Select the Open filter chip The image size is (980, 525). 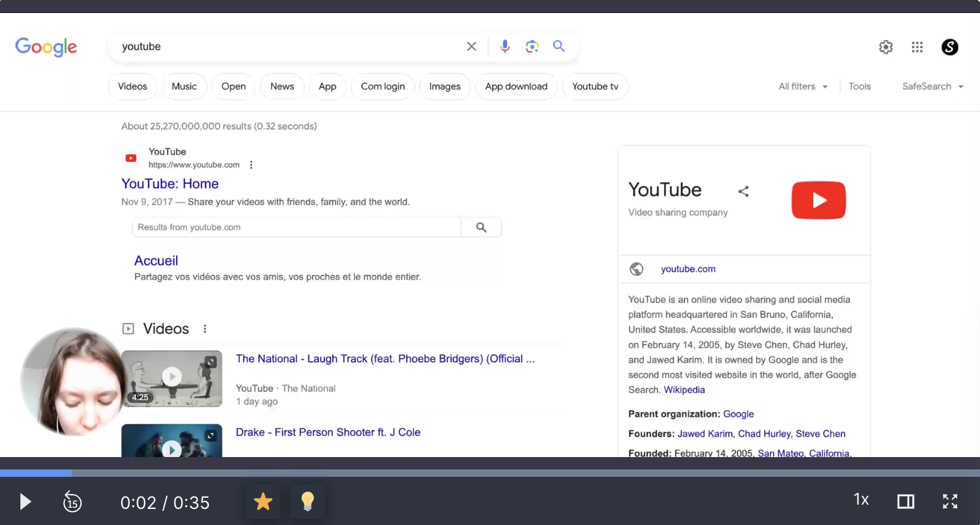click(234, 86)
